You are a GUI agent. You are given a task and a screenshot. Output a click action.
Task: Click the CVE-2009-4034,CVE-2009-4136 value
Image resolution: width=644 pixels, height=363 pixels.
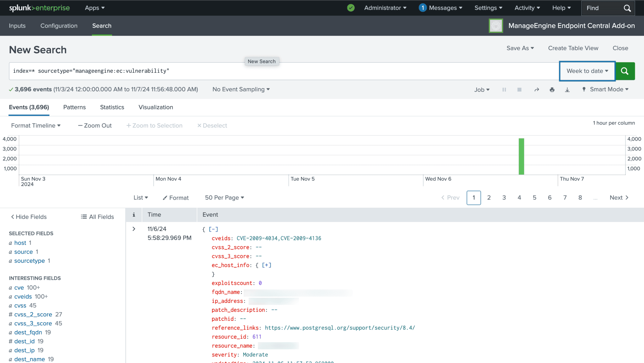point(279,238)
